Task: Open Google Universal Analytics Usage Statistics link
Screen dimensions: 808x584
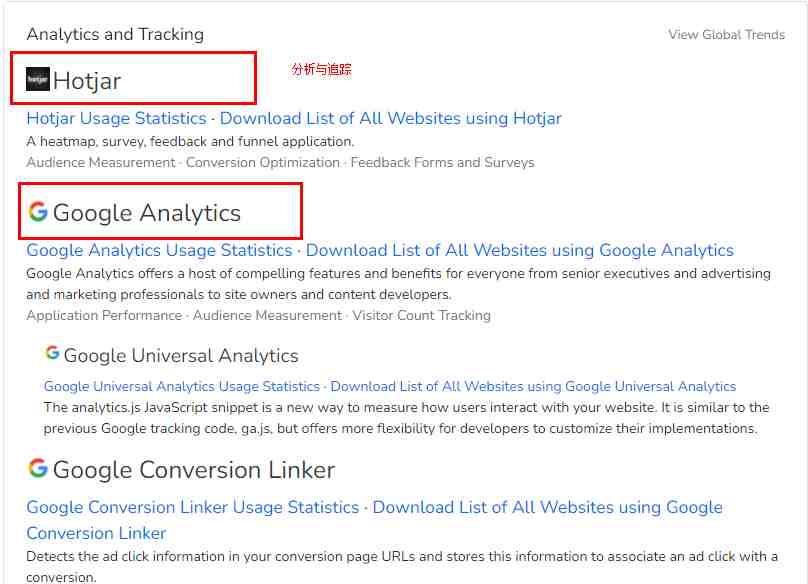Action: [x=182, y=386]
